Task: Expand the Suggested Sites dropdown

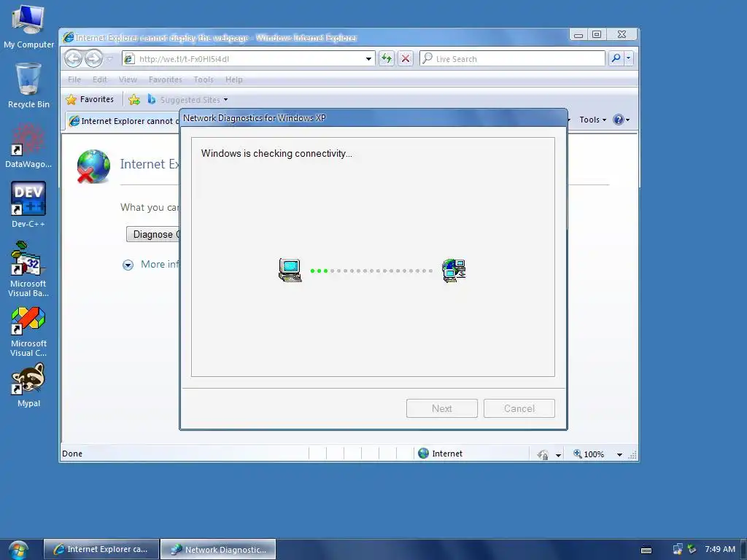Action: pyautogui.click(x=226, y=100)
